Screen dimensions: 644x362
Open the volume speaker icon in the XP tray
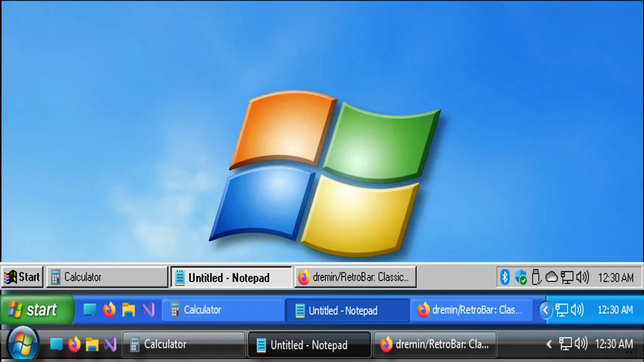[577, 310]
